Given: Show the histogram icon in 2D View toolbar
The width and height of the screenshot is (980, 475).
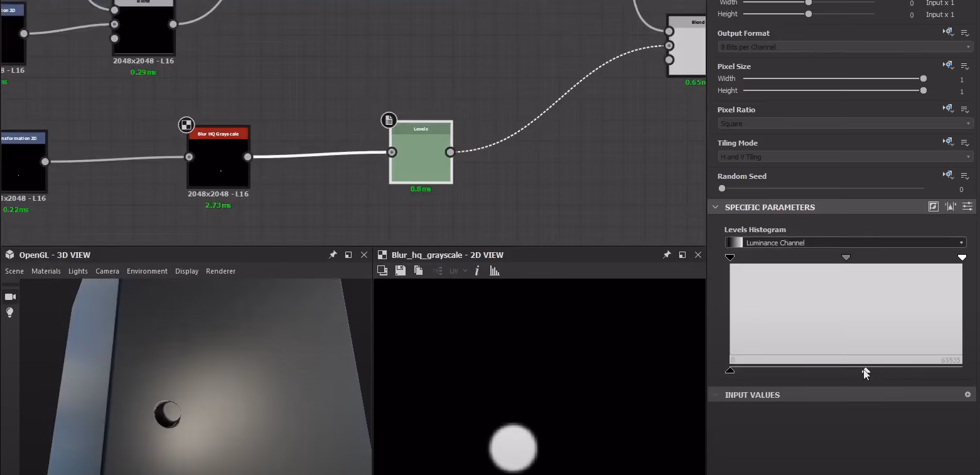Looking at the screenshot, I should (495, 270).
